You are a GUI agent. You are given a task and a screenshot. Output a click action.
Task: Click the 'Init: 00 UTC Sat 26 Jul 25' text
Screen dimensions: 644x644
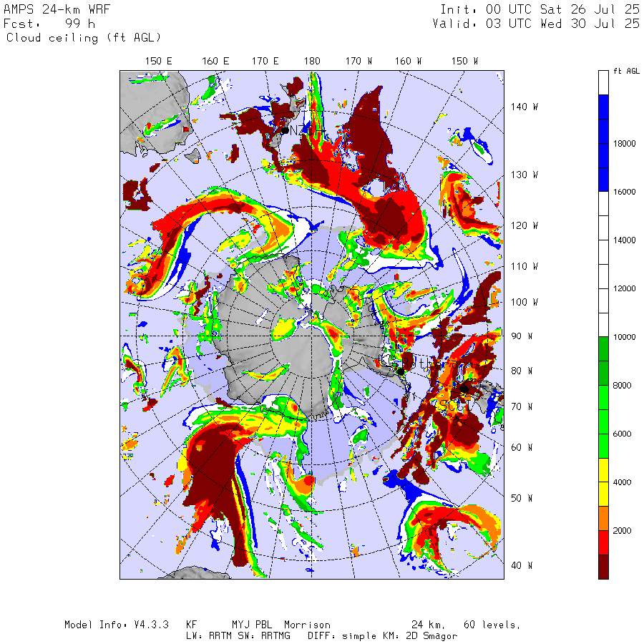540,9
